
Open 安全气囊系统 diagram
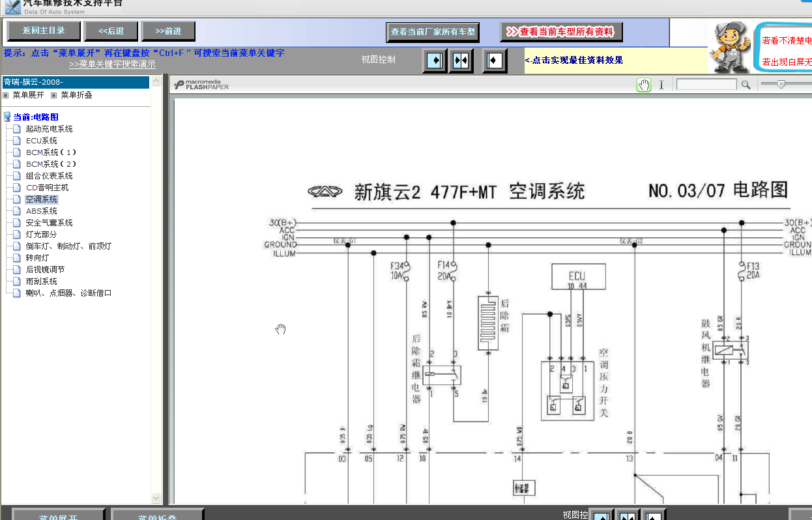pyautogui.click(x=50, y=223)
